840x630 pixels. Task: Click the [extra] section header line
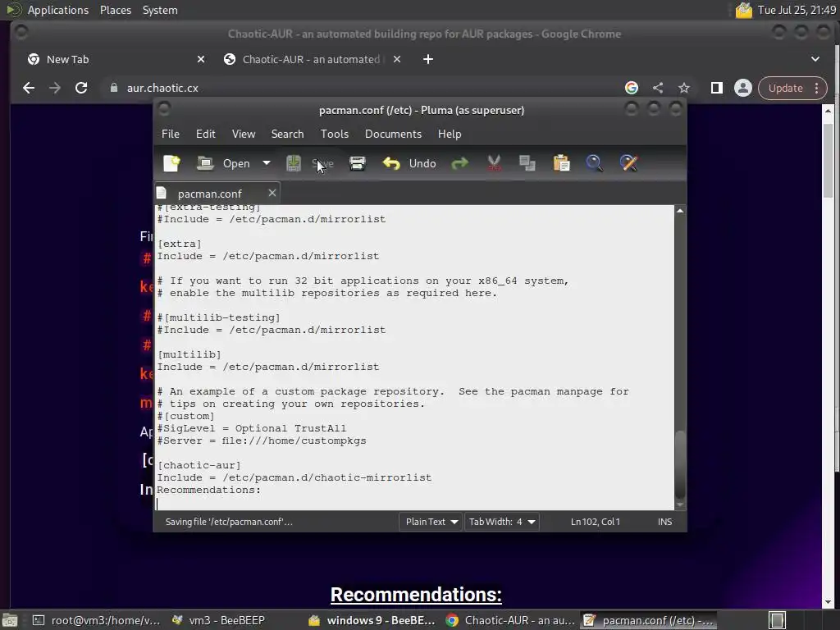(180, 244)
